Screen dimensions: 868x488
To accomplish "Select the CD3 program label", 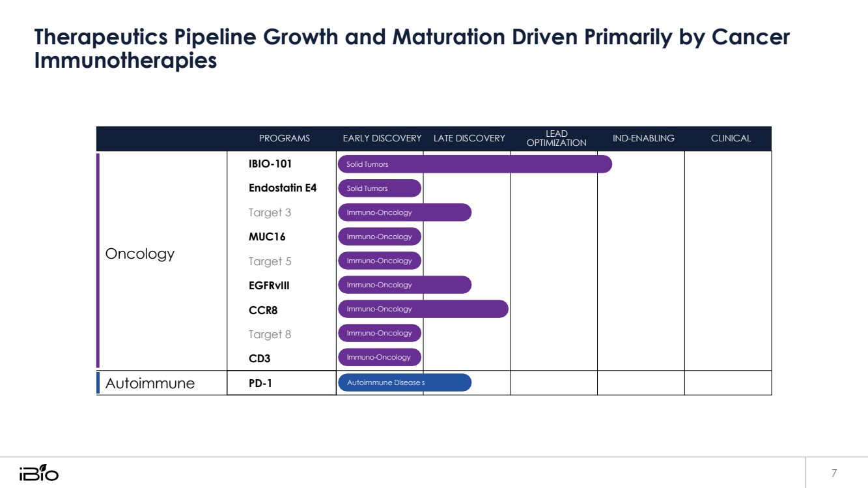I will coord(259,358).
